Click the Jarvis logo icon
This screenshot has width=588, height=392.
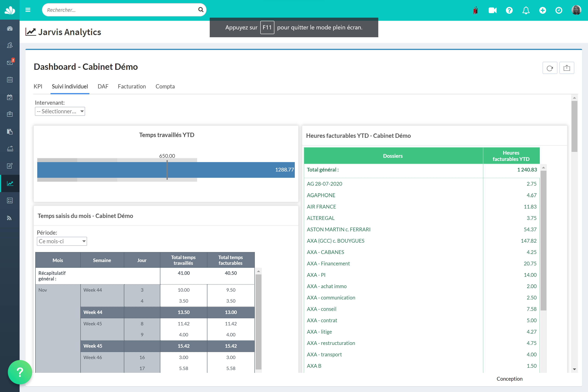pyautogui.click(x=10, y=10)
